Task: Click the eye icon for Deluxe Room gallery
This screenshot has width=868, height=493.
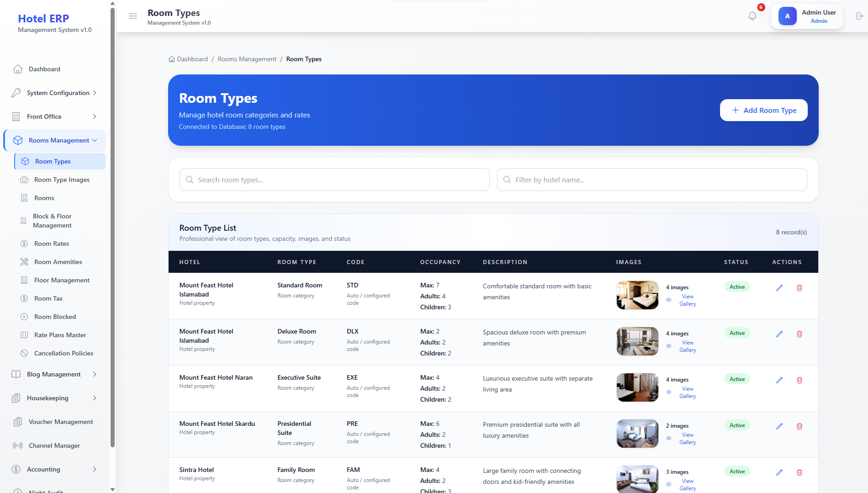Action: (x=669, y=346)
